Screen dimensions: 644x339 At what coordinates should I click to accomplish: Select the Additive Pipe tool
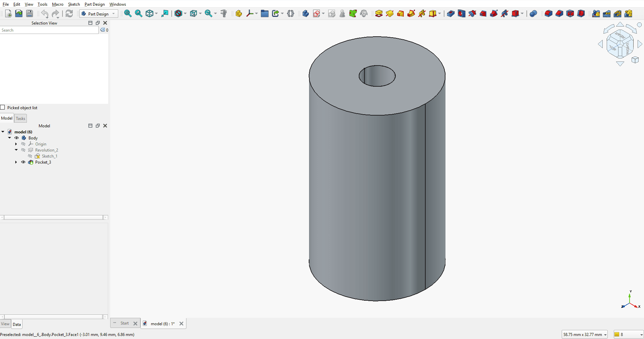click(x=411, y=13)
